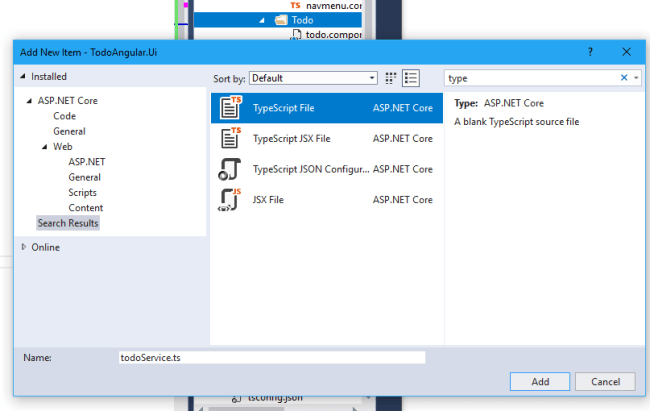The width and height of the screenshot is (650, 411).
Task: Select the Todo folder icon in Solution Explorer
Action: tap(281, 20)
